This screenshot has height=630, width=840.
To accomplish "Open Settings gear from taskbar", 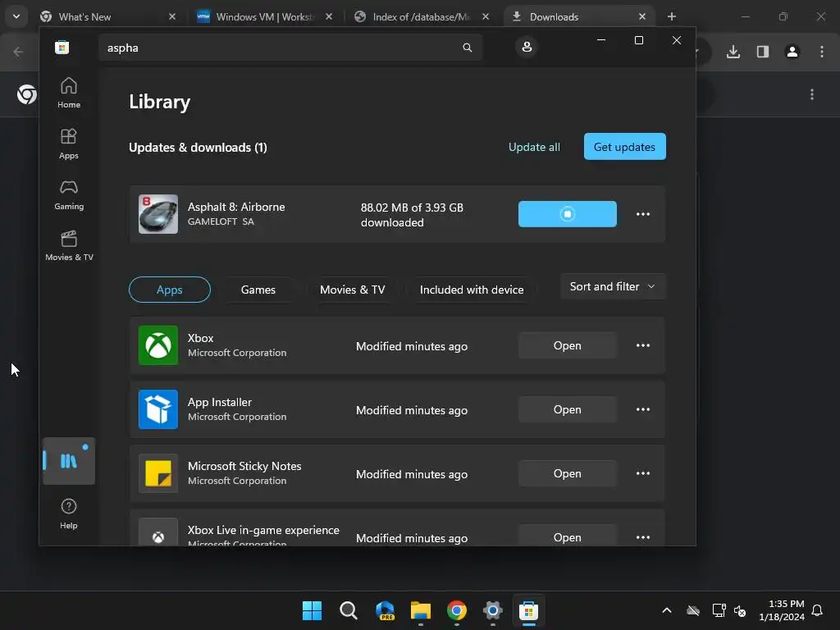I will point(492,610).
